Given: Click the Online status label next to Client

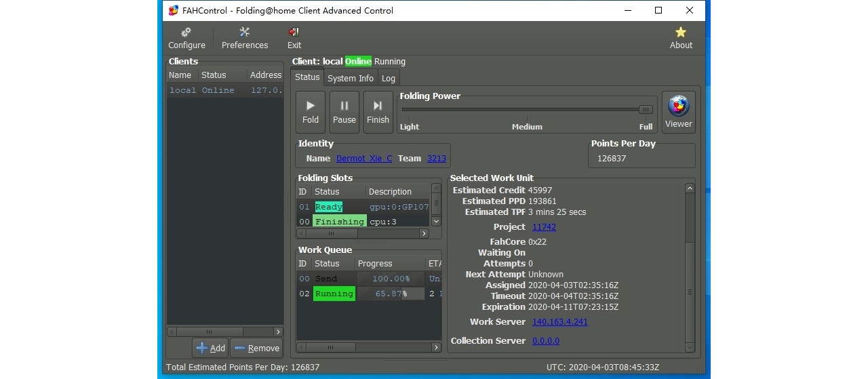Looking at the screenshot, I should pyautogui.click(x=358, y=62).
